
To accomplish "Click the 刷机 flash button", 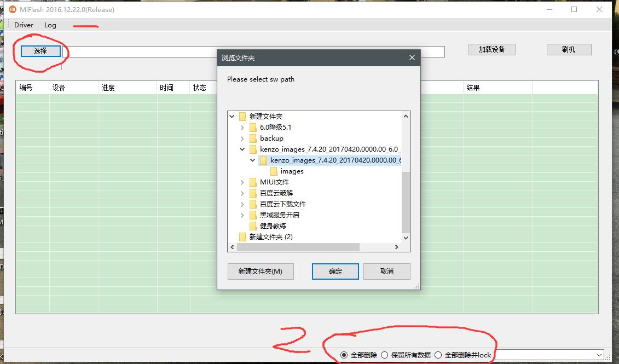I will (569, 49).
